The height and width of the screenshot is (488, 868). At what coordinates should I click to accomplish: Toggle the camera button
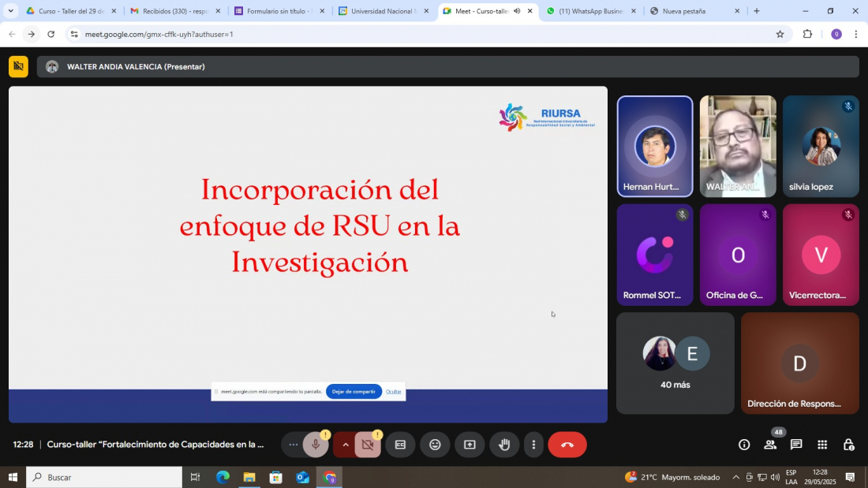pyautogui.click(x=367, y=445)
